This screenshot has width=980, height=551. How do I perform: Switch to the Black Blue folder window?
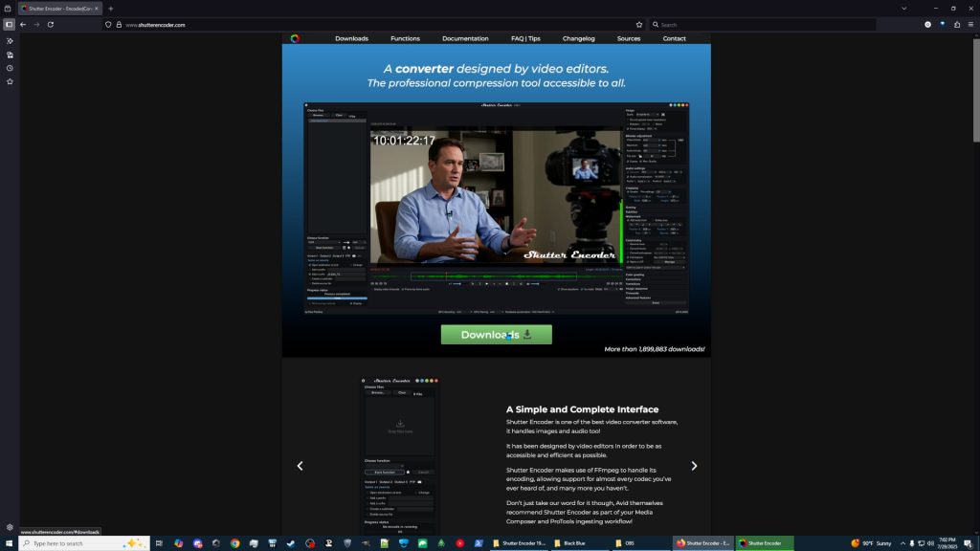tap(579, 543)
